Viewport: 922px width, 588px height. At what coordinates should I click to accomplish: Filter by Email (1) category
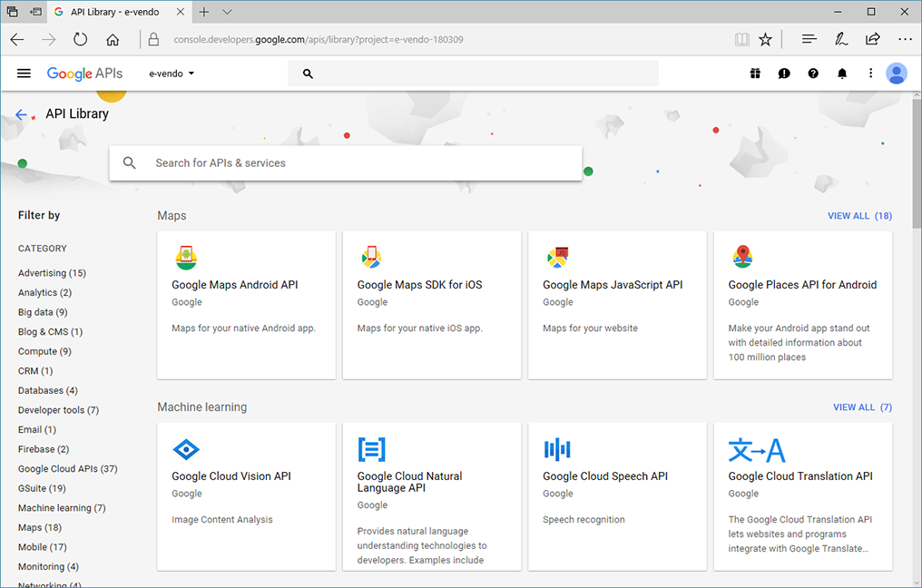[x=37, y=430]
